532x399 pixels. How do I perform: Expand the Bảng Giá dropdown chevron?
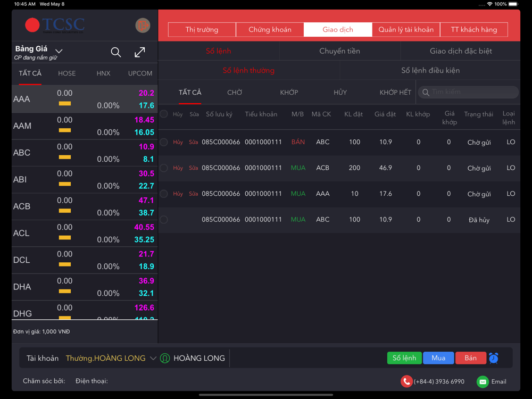(x=59, y=51)
